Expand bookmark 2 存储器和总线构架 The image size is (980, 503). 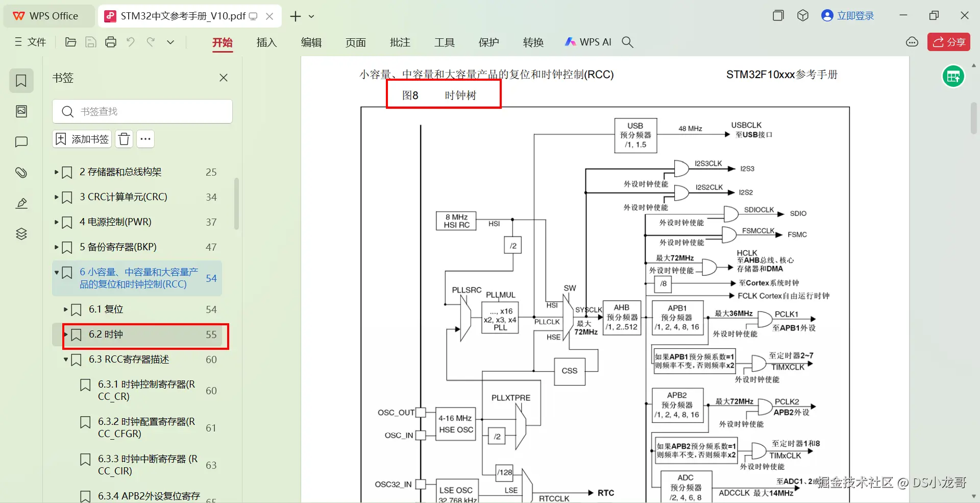57,172
